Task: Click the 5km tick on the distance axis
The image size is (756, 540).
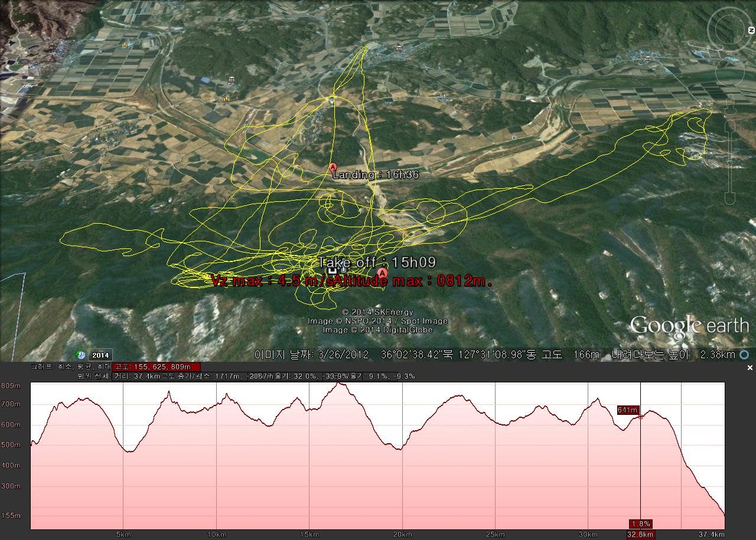Action: click(123, 535)
